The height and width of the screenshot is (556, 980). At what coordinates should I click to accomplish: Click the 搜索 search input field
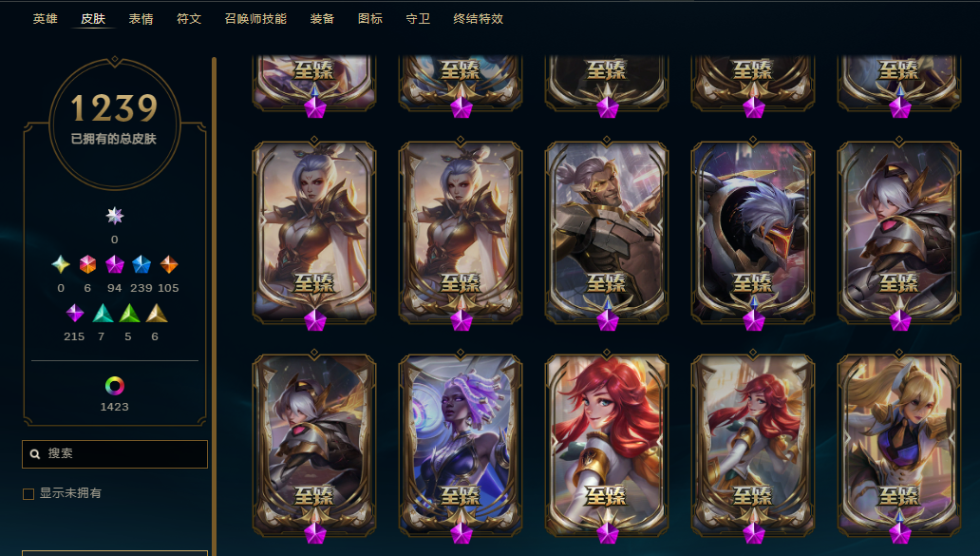click(x=115, y=454)
